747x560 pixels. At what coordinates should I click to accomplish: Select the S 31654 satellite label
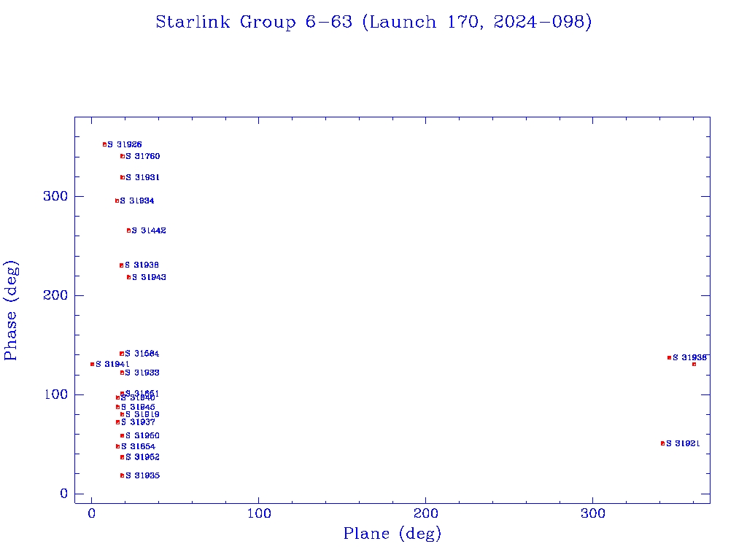click(x=138, y=447)
